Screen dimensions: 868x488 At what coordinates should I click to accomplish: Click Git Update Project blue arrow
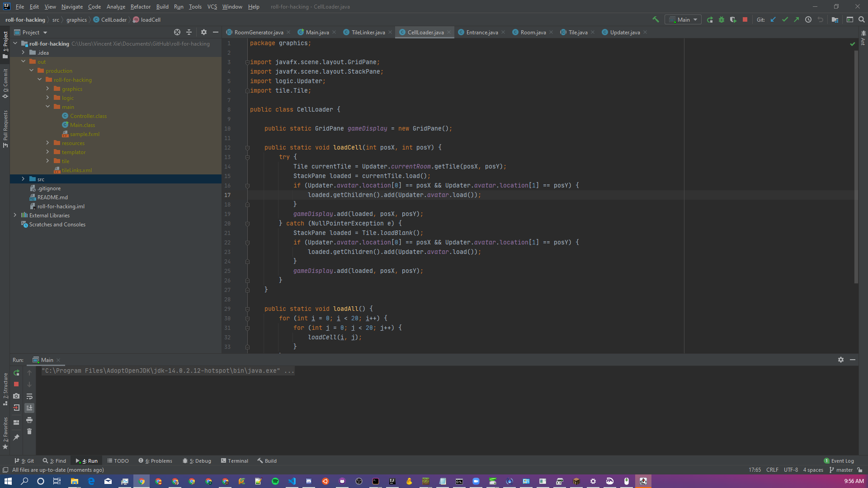tap(773, 19)
